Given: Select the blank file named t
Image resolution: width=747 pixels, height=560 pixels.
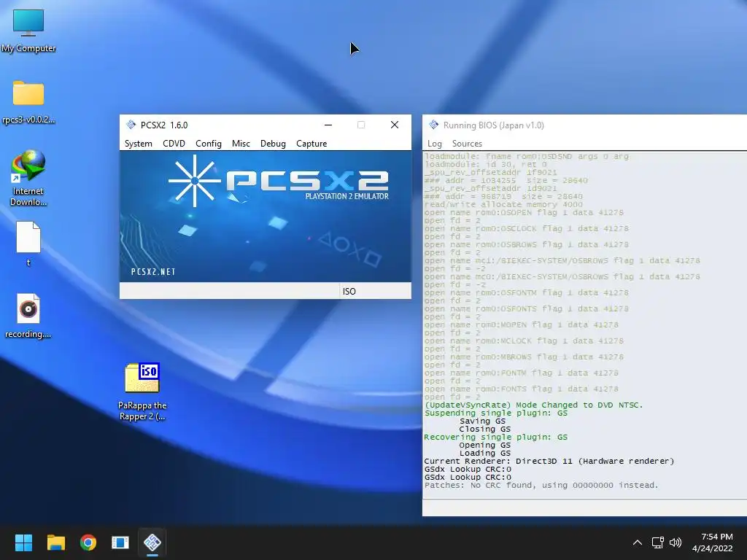Looking at the screenshot, I should 28,244.
